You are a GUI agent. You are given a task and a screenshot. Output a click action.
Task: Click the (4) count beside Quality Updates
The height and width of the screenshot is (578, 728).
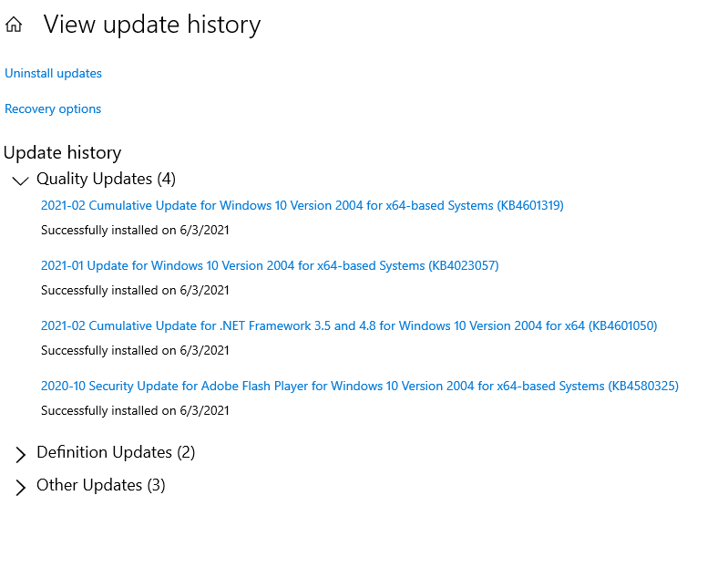pyautogui.click(x=166, y=179)
